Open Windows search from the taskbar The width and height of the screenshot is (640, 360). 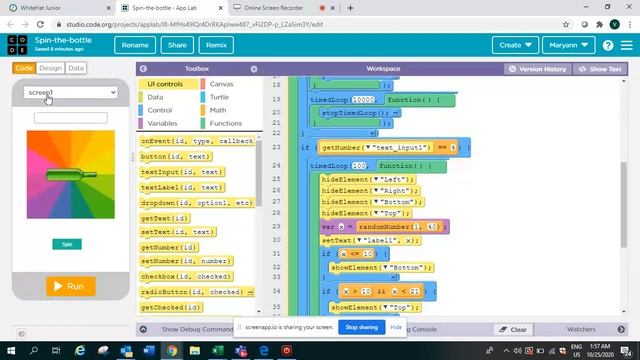(34, 351)
